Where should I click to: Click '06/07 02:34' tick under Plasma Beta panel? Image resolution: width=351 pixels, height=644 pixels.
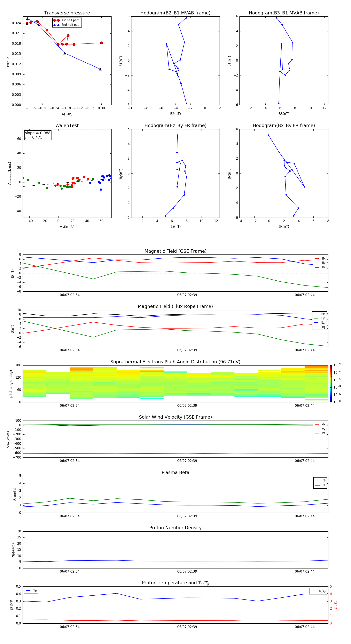pos(70,516)
